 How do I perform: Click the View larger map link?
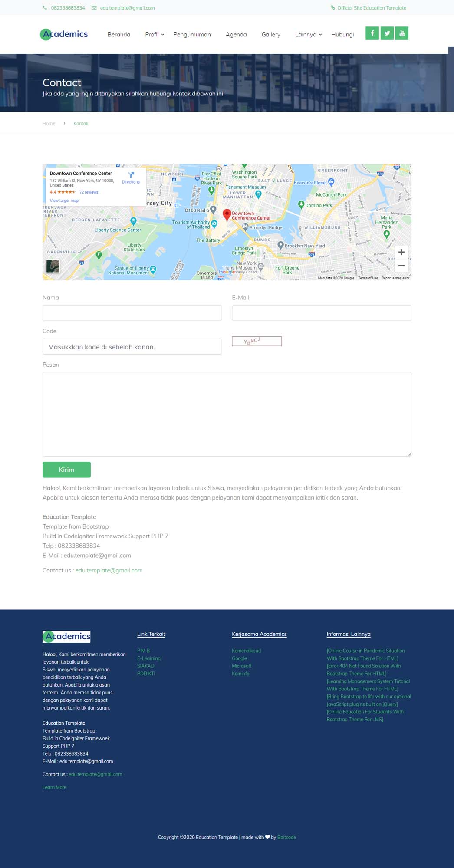pos(64,201)
